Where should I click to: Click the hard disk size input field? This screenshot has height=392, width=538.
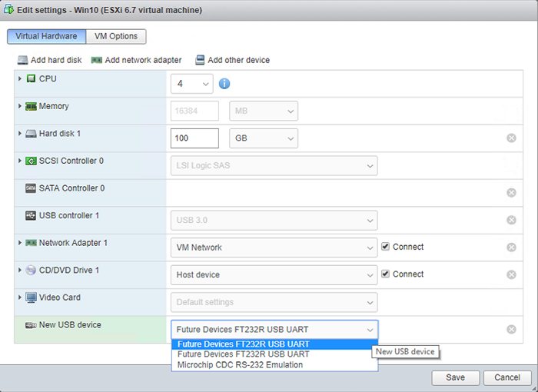click(194, 138)
